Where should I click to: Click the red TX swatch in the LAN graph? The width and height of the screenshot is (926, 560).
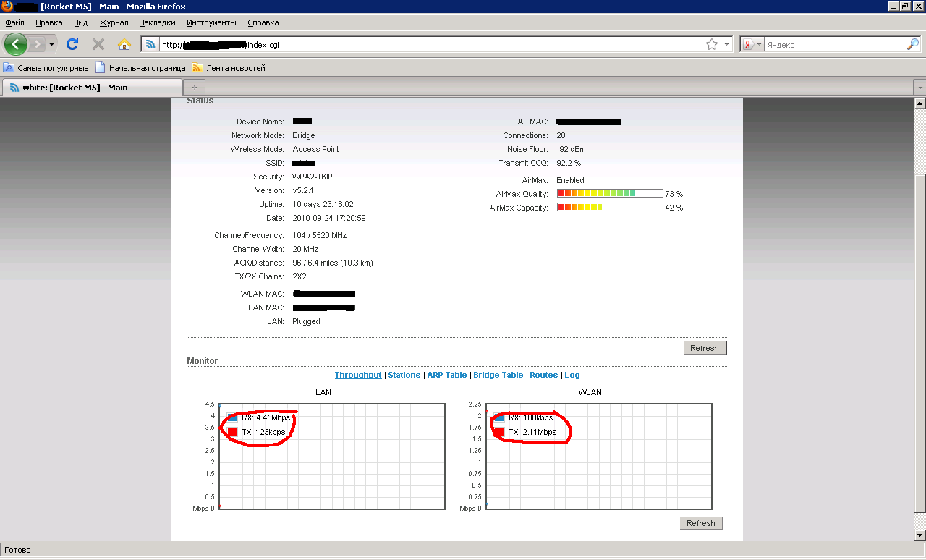click(232, 432)
